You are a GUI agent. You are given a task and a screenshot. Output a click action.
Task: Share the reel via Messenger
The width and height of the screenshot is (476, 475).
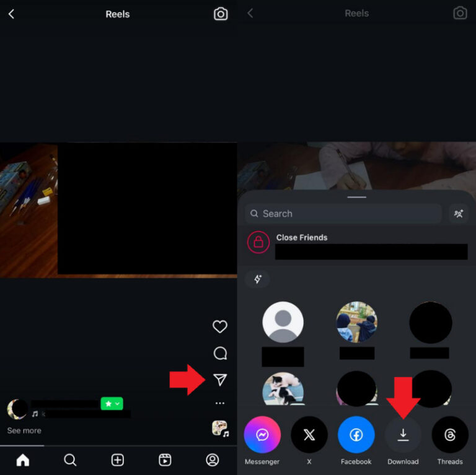point(262,435)
